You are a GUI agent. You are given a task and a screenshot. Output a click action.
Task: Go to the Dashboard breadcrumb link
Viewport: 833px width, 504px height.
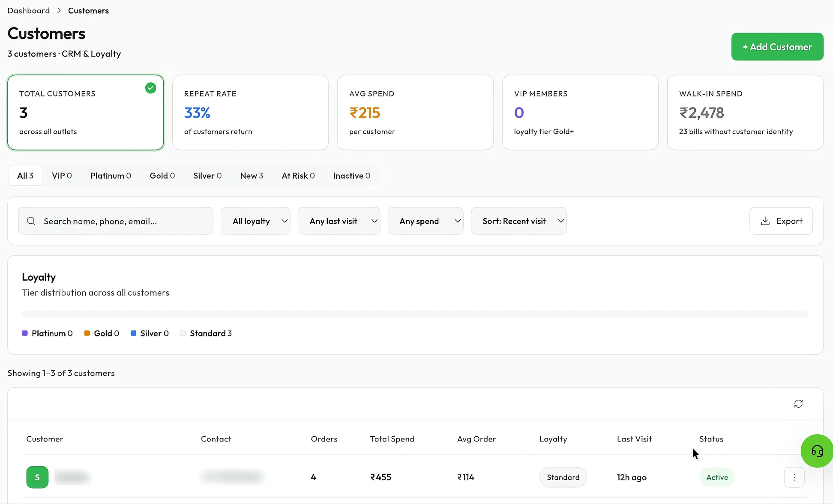pyautogui.click(x=28, y=10)
